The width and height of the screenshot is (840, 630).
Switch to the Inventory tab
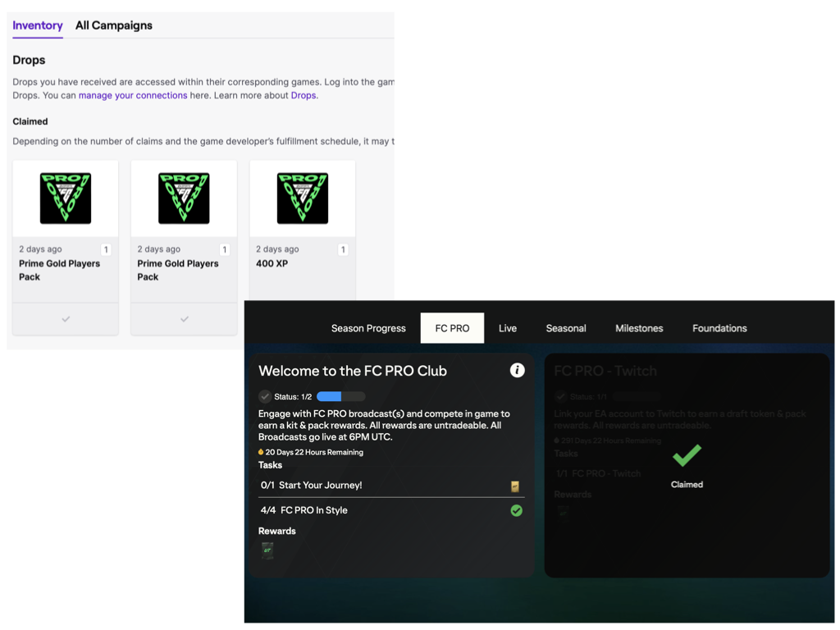coord(38,25)
